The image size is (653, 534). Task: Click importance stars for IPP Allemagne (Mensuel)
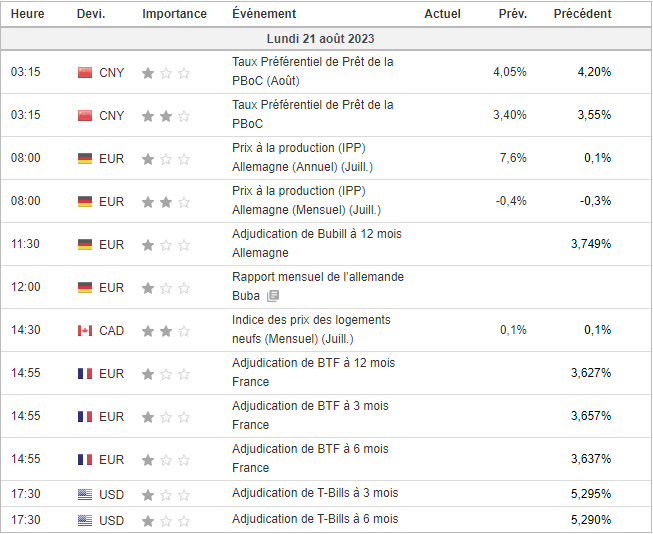pyautogui.click(x=165, y=201)
